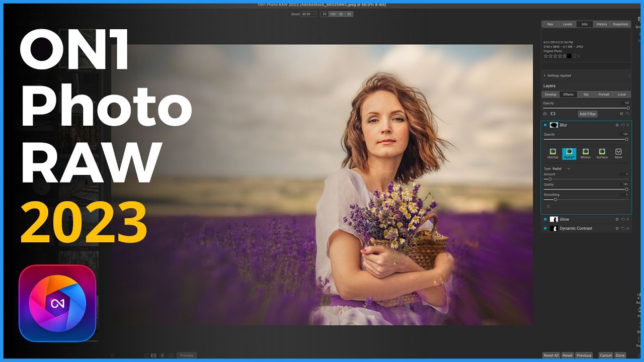Click the Amount value field
The image size is (644, 362).
coord(624,174)
